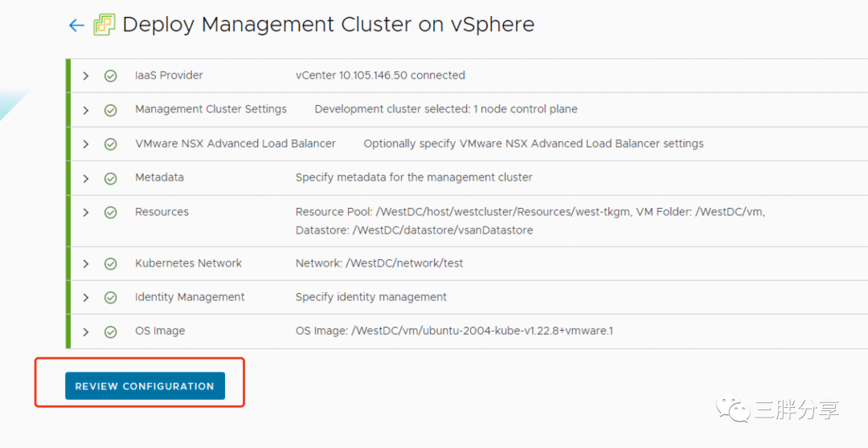Click 'Development cluster selected: 1 node control plane'
868x448 pixels.
[446, 109]
